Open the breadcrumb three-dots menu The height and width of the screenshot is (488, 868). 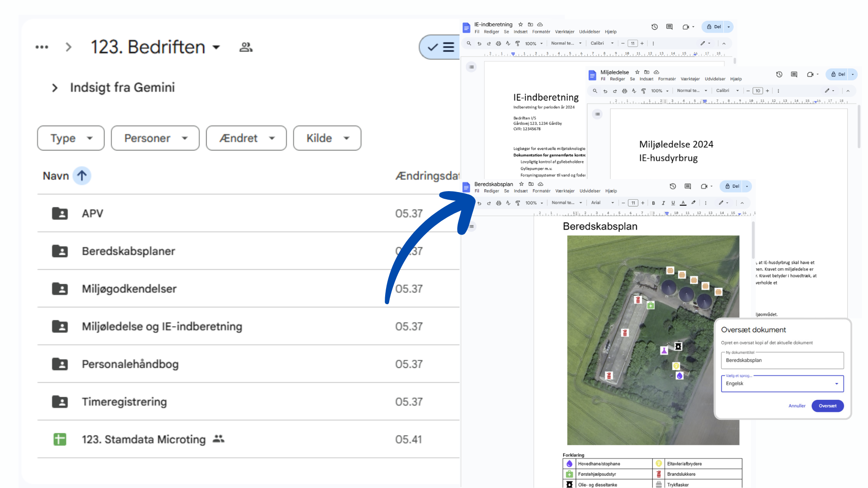[x=42, y=47]
